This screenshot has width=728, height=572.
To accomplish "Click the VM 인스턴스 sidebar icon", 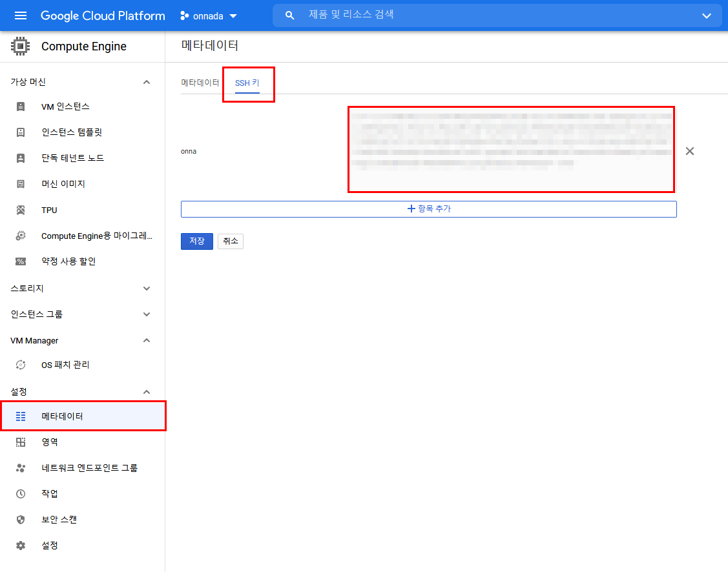I will 21,107.
